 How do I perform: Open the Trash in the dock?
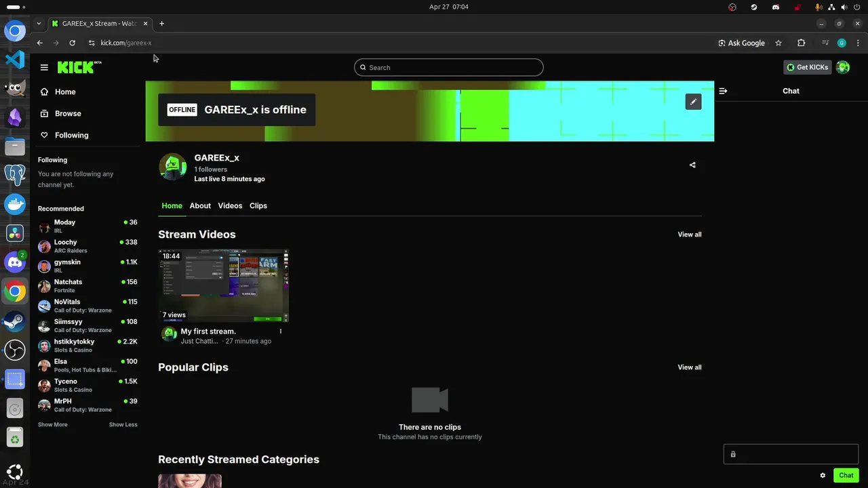point(15,437)
